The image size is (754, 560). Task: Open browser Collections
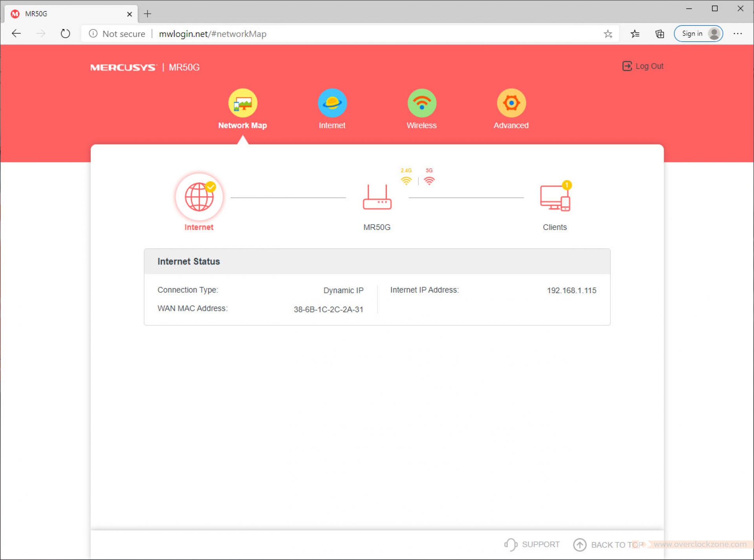pyautogui.click(x=660, y=34)
